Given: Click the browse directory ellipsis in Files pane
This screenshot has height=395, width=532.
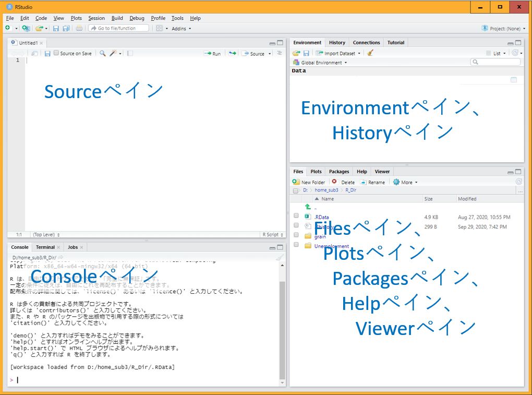Looking at the screenshot, I should point(520,191).
